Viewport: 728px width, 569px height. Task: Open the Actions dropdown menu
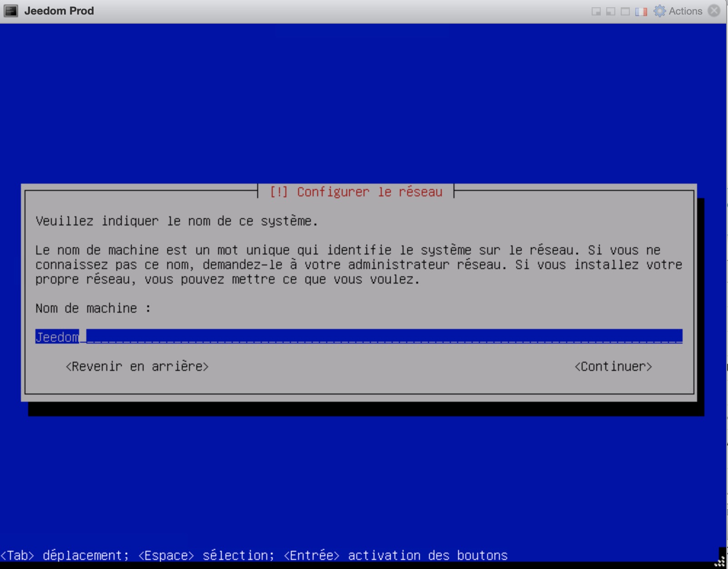[685, 11]
